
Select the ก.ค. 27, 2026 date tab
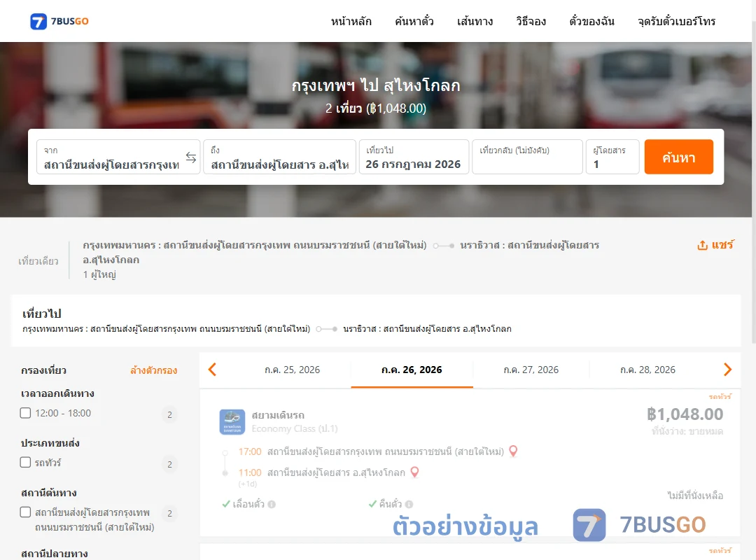click(x=531, y=370)
